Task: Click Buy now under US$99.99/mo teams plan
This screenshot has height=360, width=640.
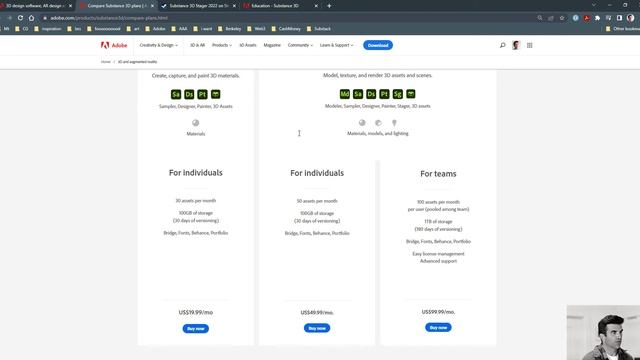Action: pyautogui.click(x=438, y=327)
